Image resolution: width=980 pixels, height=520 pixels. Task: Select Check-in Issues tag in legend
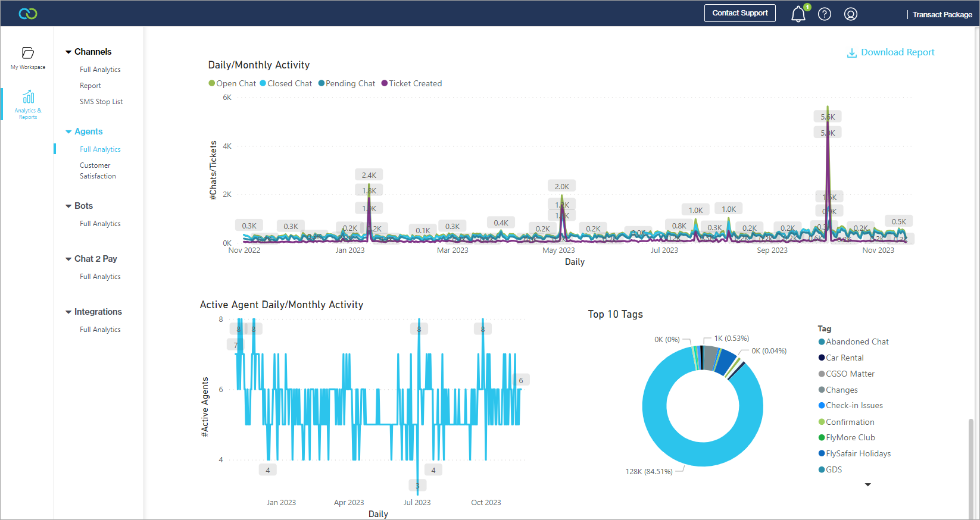click(x=851, y=405)
